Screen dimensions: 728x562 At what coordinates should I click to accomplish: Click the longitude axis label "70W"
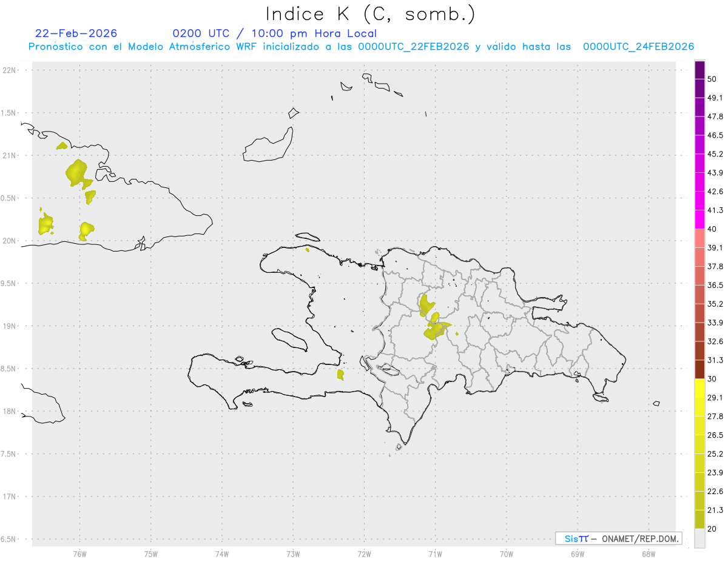507,554
